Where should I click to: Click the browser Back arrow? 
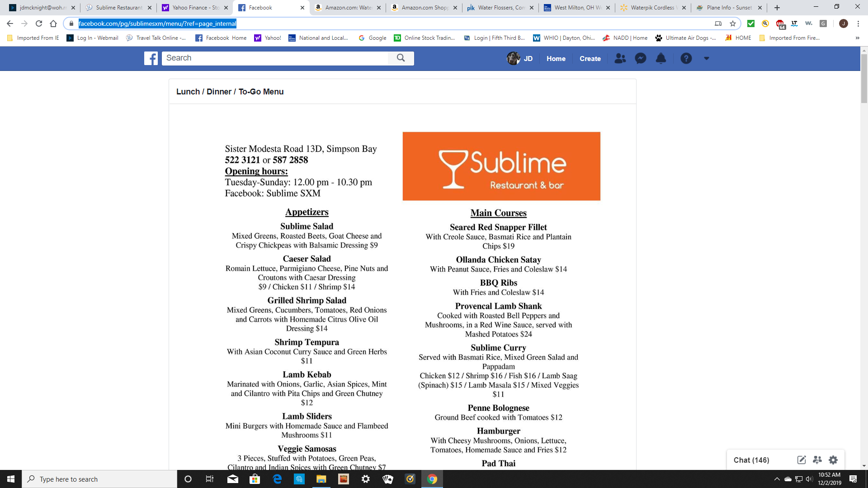click(x=10, y=23)
